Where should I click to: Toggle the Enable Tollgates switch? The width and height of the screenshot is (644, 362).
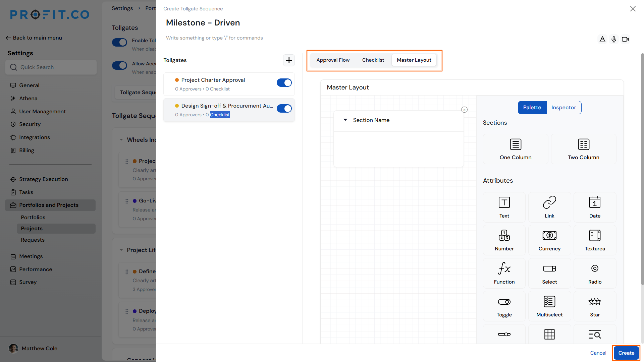pos(119,42)
